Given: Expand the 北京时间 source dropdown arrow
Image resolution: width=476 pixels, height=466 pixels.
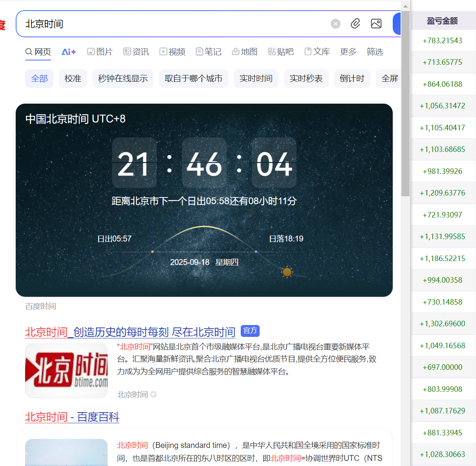Looking at the screenshot, I should (x=154, y=395).
